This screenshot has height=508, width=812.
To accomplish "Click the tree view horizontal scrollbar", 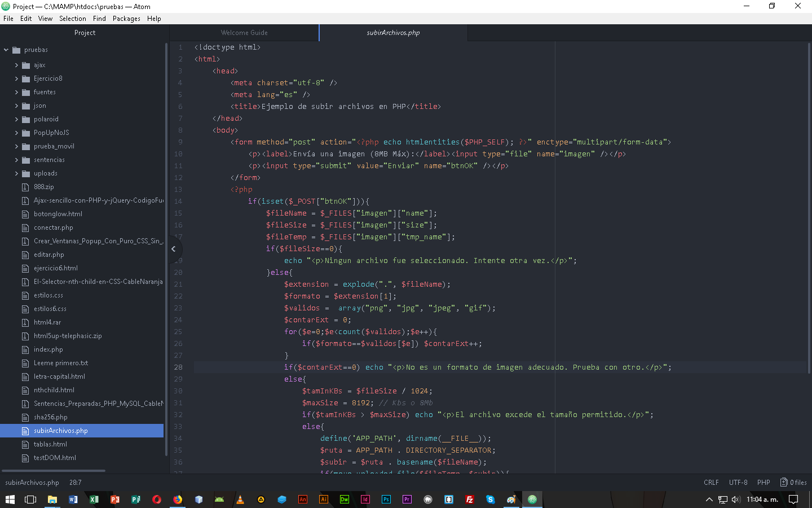I will (x=54, y=470).
